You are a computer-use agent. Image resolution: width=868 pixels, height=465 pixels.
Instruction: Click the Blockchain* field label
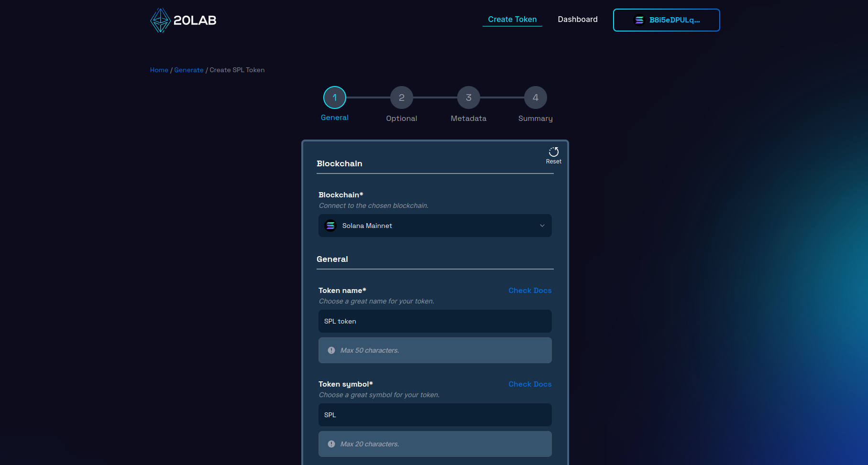341,195
